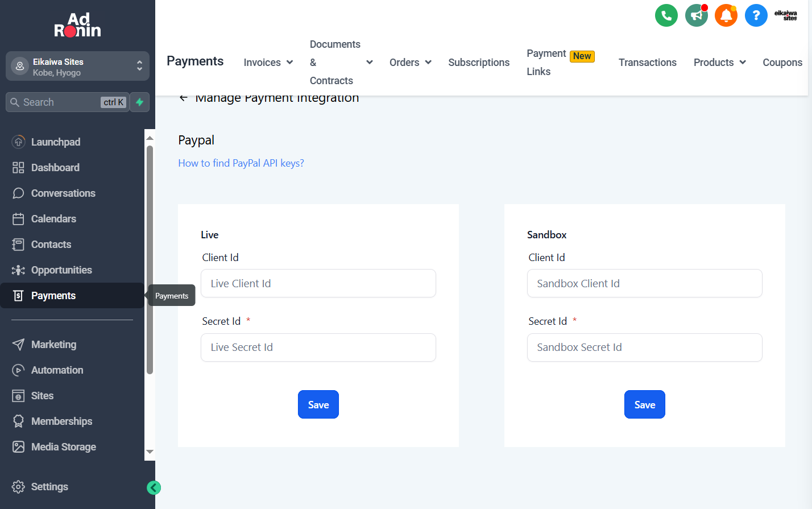Click the sidebar scrollbar up arrow
The height and width of the screenshot is (509, 812).
[150, 138]
